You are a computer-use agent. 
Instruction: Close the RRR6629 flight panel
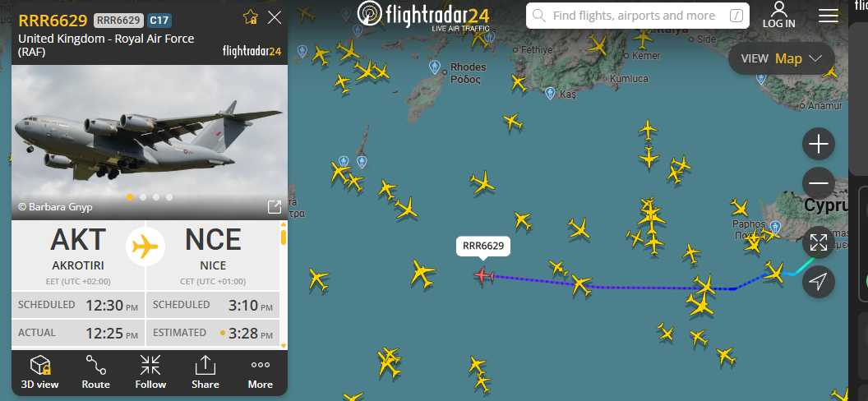click(x=275, y=18)
